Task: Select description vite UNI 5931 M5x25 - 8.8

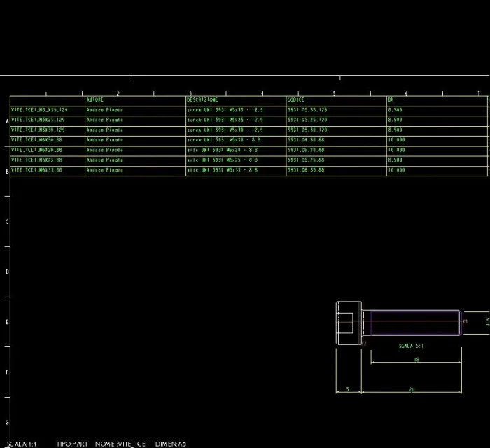Action: coord(236,161)
